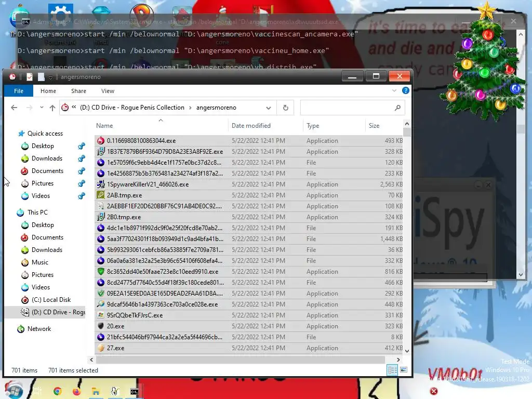Refresh the folder view

(x=285, y=108)
